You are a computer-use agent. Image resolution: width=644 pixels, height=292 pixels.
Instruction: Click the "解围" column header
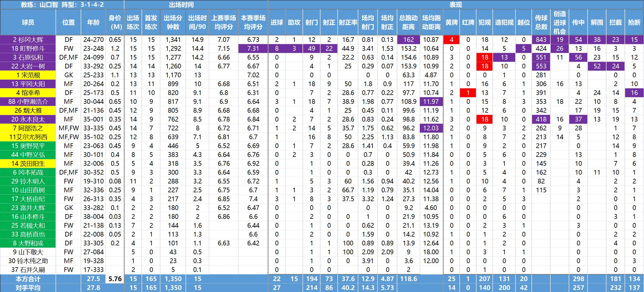pyautogui.click(x=597, y=22)
